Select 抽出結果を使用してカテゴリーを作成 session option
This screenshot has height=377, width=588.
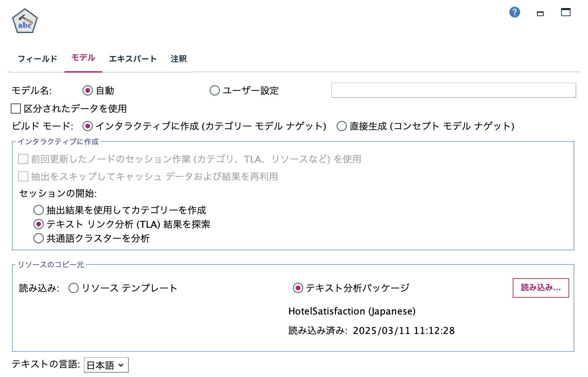[x=38, y=210]
